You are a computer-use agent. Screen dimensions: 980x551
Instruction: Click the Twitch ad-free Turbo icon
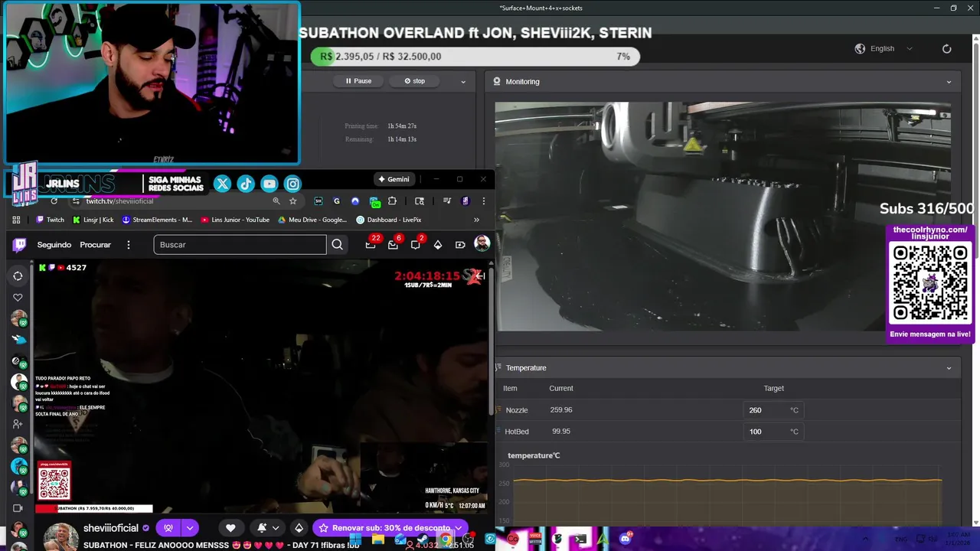(x=460, y=245)
